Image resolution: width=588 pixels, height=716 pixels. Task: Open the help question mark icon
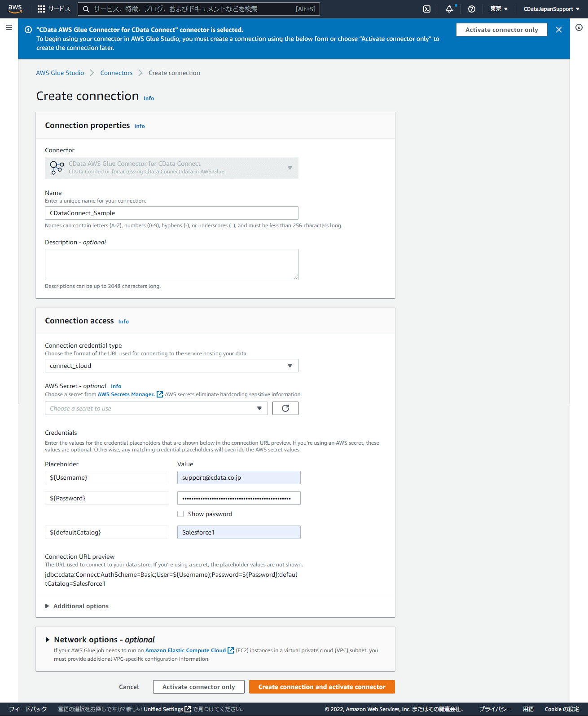[471, 9]
